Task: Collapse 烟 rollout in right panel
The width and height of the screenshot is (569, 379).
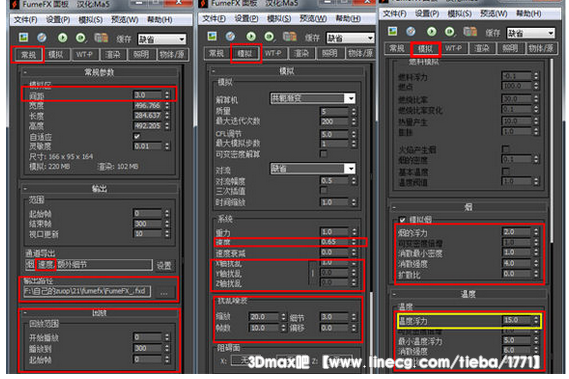Action: click(x=468, y=207)
